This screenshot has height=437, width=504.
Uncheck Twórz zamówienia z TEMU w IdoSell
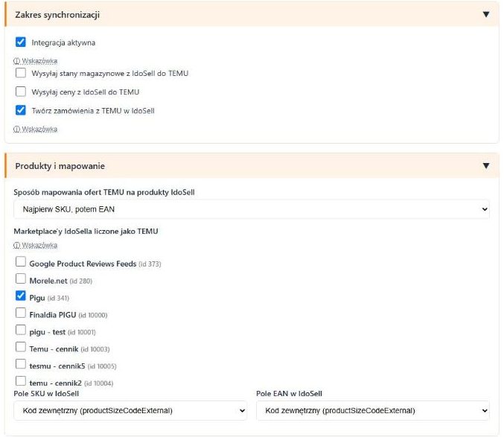tap(21, 110)
